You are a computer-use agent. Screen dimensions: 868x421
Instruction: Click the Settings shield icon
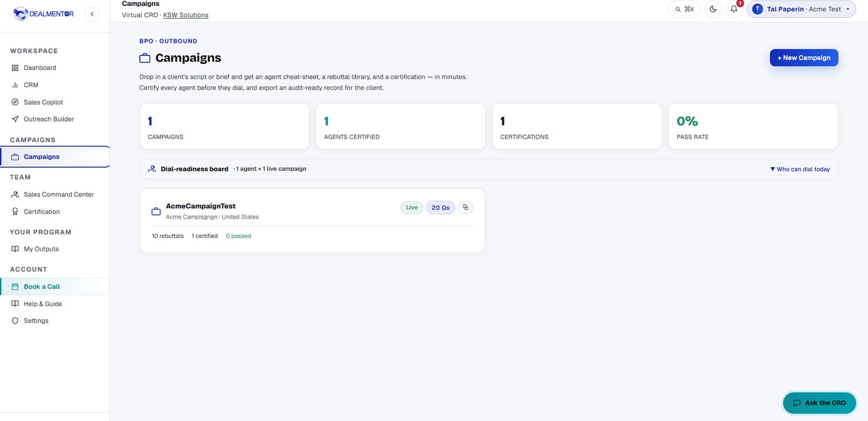pyautogui.click(x=15, y=321)
